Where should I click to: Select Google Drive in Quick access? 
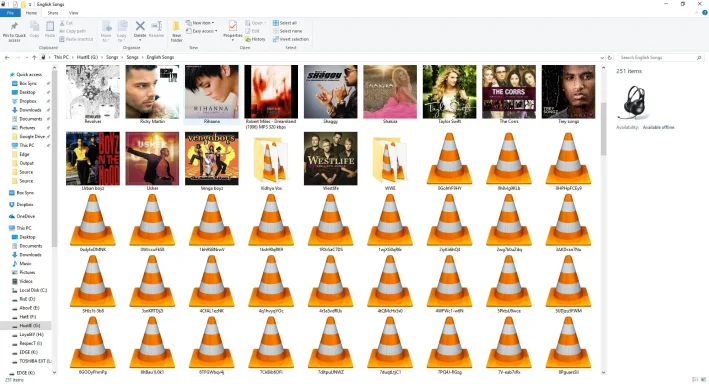32,137
